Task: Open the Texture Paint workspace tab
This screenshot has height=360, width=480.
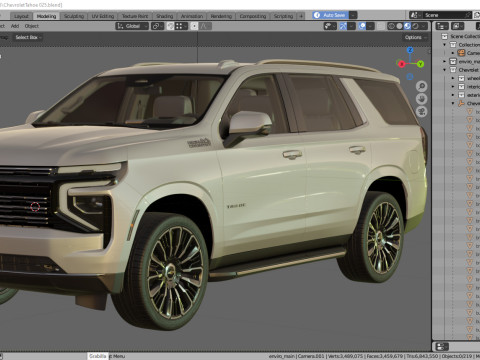Action: point(135,16)
